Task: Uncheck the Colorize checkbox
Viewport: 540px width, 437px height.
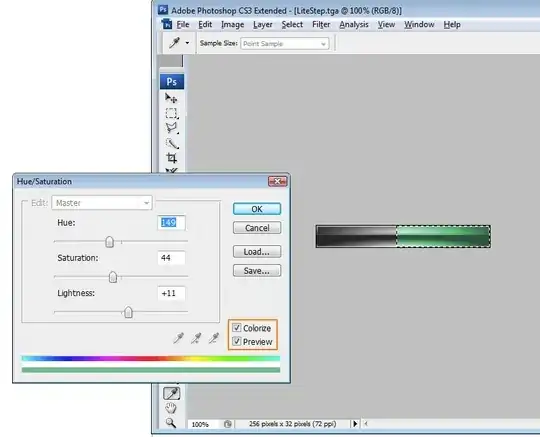Action: [237, 327]
